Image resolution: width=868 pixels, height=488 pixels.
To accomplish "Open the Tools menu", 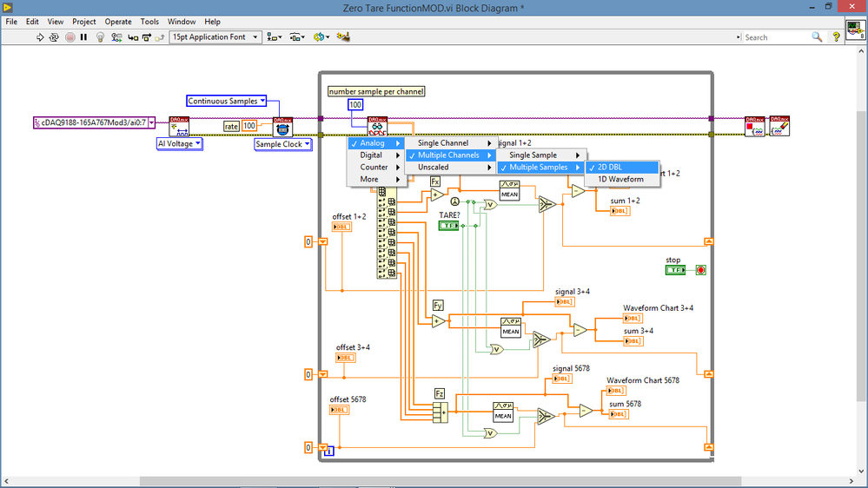I will [x=149, y=22].
